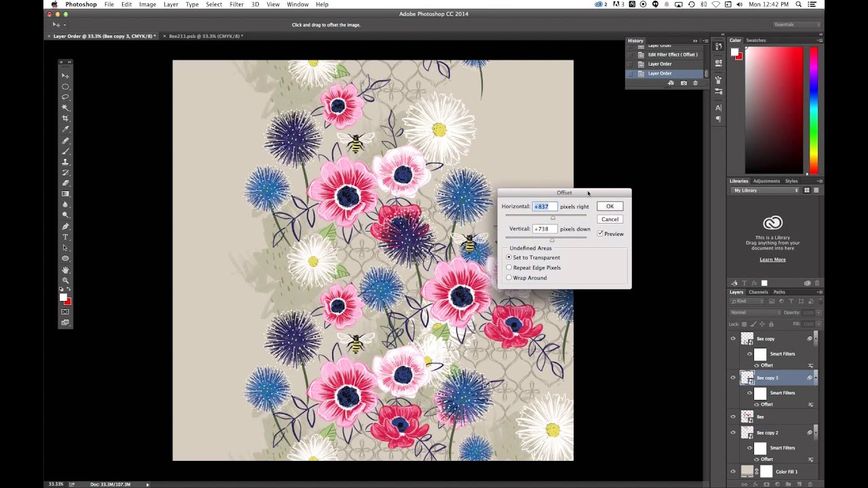Select the Horizontal Type tool
Screen dimensions: 868x488
[x=66, y=237]
